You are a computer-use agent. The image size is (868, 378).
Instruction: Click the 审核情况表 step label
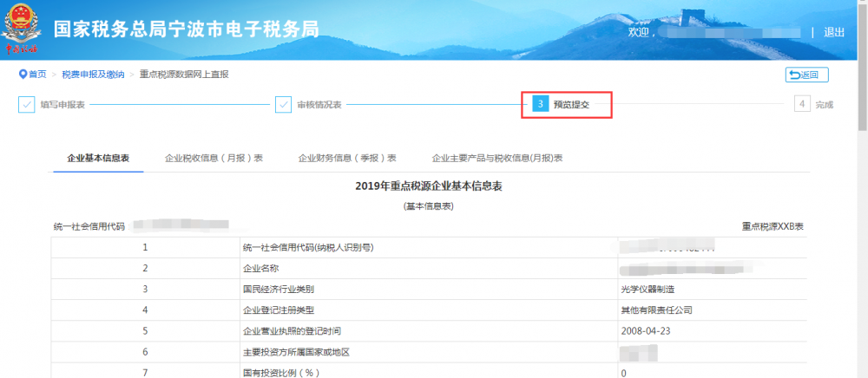pyautogui.click(x=319, y=105)
